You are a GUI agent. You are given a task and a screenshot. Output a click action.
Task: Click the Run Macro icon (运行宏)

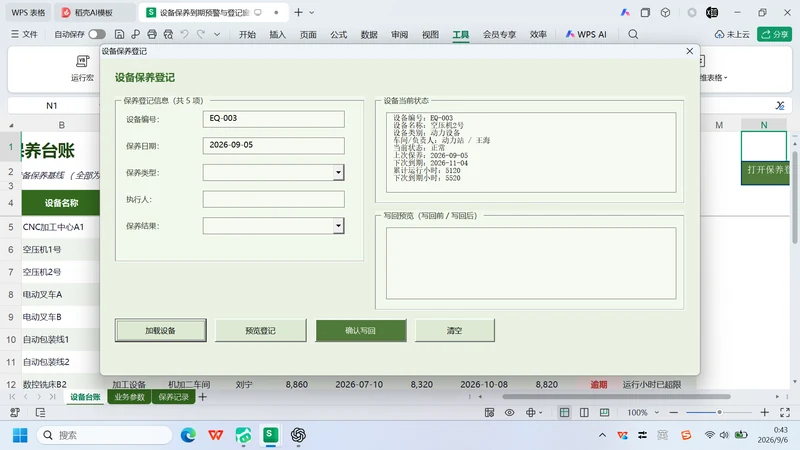pos(82,68)
